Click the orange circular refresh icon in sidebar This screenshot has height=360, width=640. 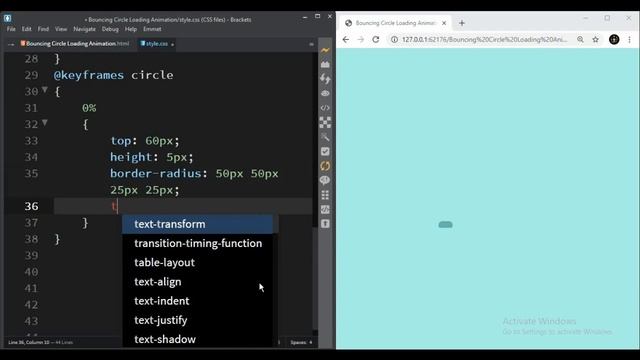click(325, 166)
